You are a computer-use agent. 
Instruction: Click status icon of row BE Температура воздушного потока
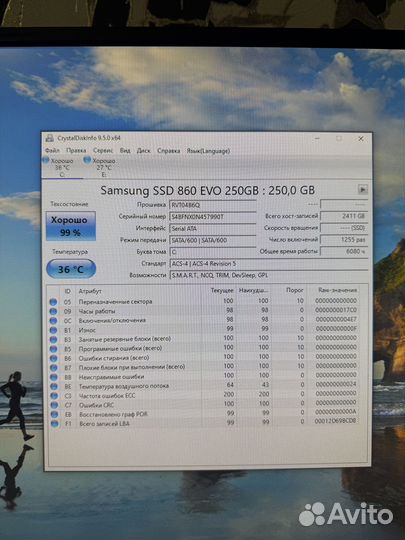tap(54, 386)
